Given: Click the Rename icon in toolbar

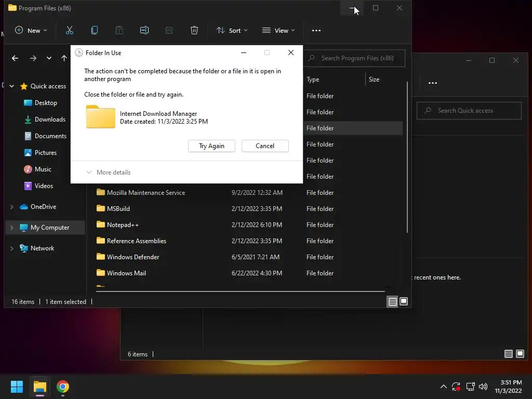Looking at the screenshot, I should [144, 30].
